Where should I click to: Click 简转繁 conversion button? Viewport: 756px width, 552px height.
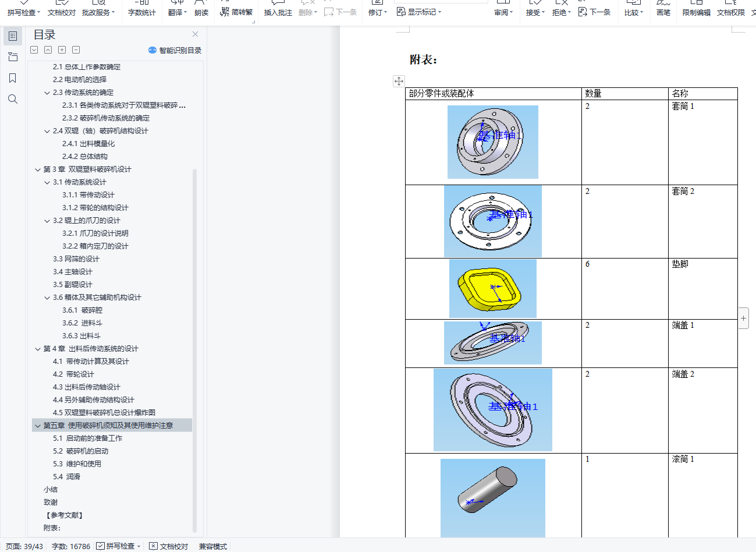point(237,12)
